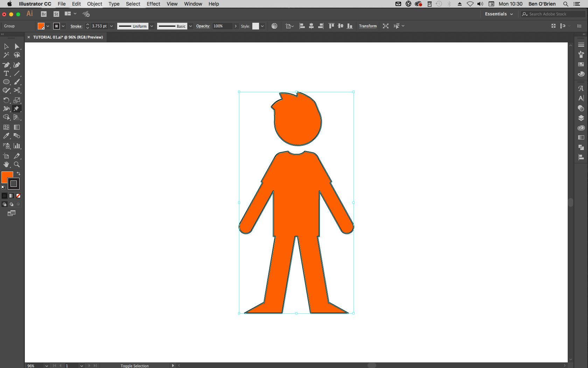Select the Column Graph tool
This screenshot has height=368, width=588.
point(17,146)
